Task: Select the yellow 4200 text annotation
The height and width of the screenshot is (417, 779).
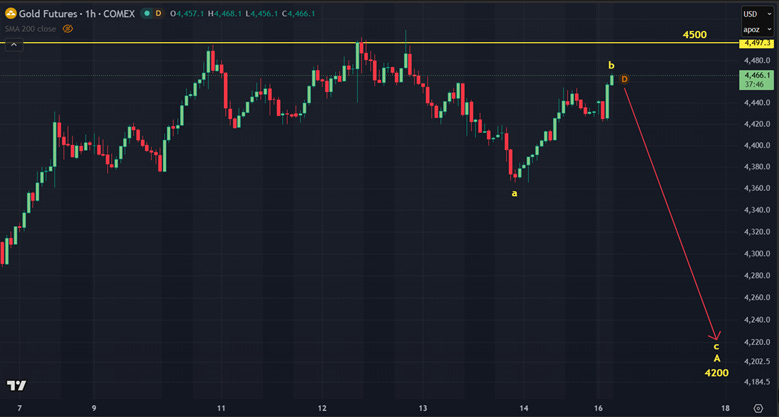Action: (716, 373)
